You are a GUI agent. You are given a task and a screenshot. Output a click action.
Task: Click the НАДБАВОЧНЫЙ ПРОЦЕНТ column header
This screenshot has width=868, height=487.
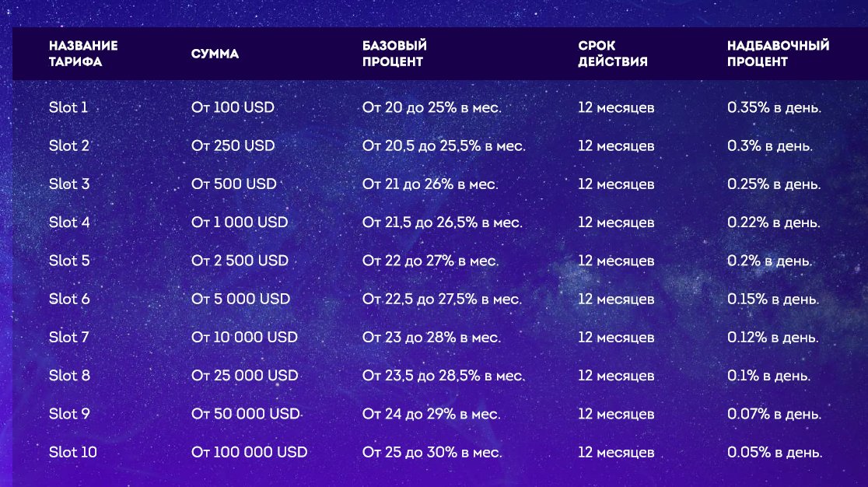point(778,54)
